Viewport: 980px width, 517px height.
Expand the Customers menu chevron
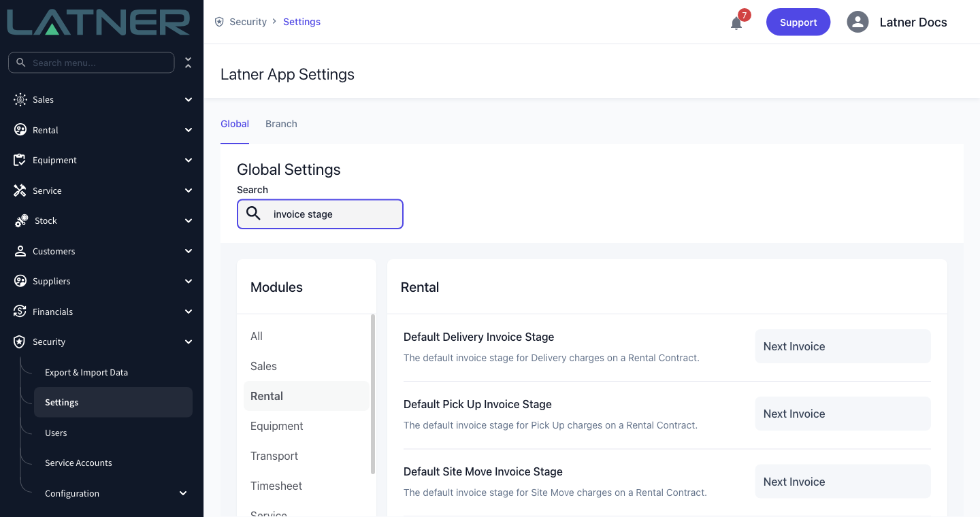click(189, 251)
